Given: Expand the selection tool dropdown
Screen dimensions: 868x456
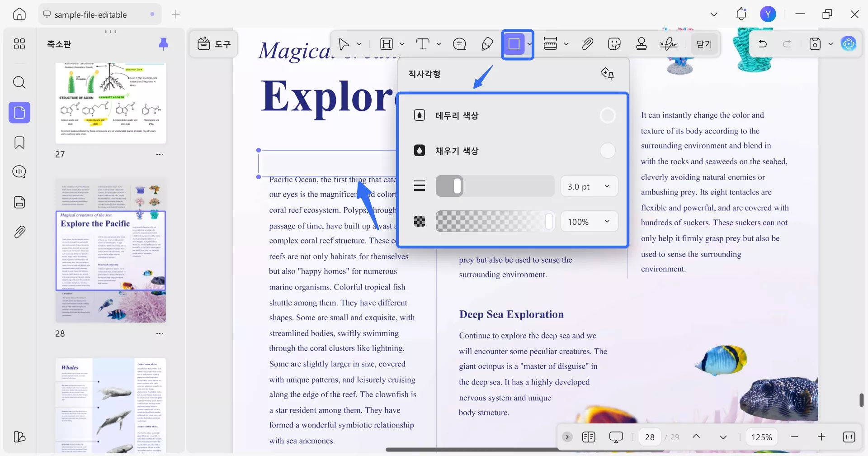Looking at the screenshot, I should 359,44.
